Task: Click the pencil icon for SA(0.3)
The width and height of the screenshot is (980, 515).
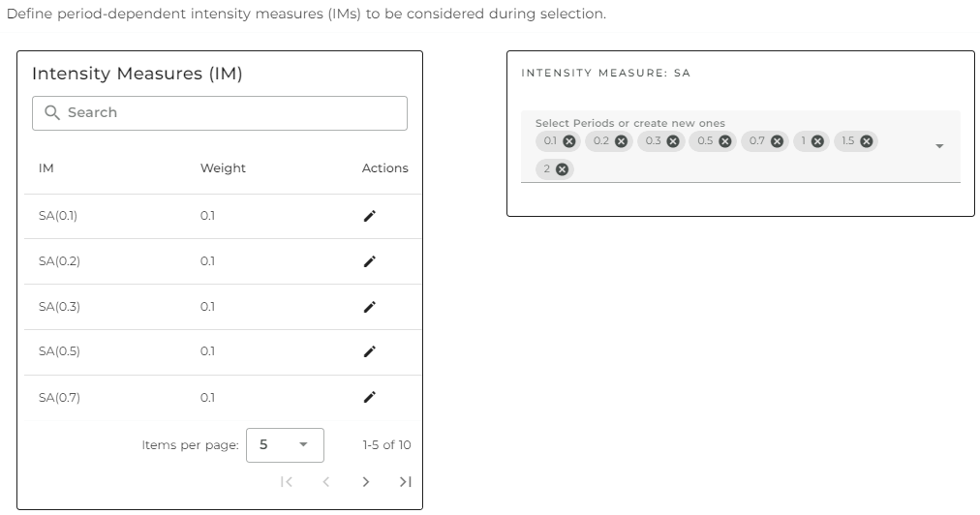Action: click(369, 307)
